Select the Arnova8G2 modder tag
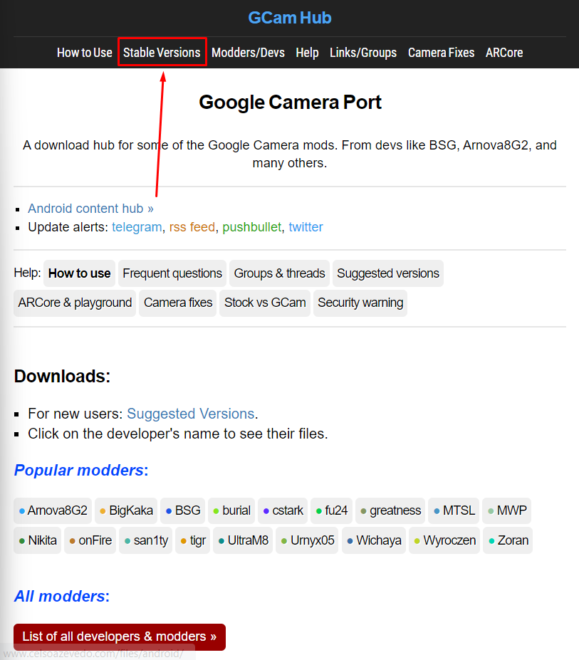Image resolution: width=579 pixels, height=660 pixels. pyautogui.click(x=53, y=511)
